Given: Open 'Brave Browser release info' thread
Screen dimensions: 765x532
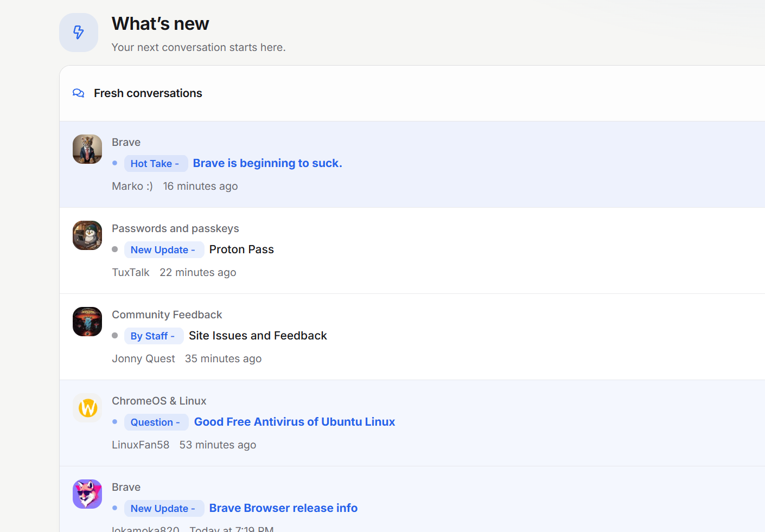Looking at the screenshot, I should (283, 508).
